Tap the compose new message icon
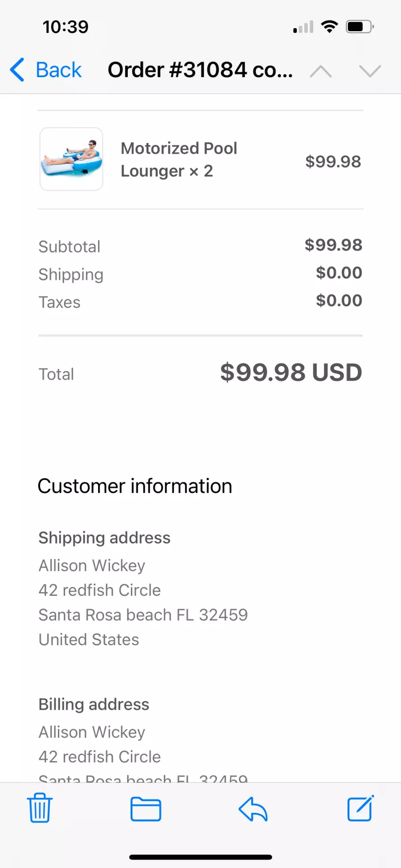Image resolution: width=401 pixels, height=868 pixels. click(360, 808)
